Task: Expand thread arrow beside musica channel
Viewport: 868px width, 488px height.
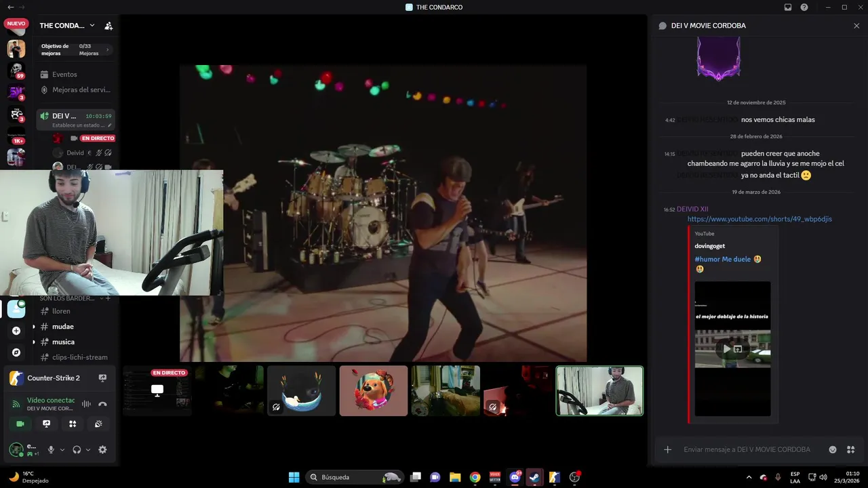Action: 33,342
